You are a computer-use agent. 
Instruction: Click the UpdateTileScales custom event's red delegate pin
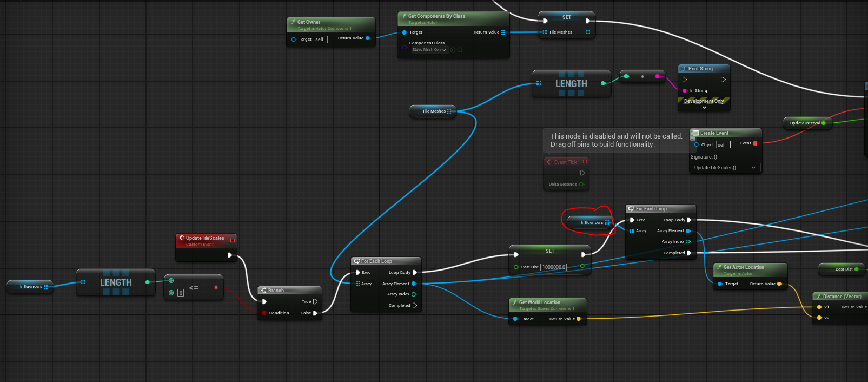point(233,240)
